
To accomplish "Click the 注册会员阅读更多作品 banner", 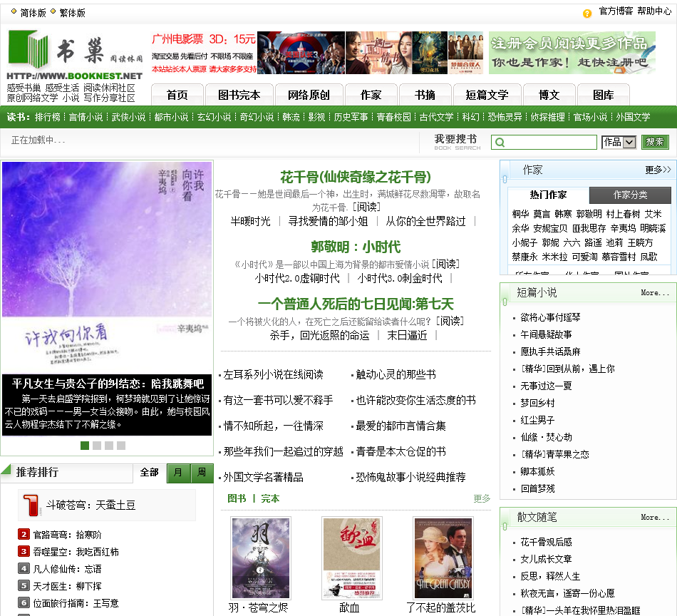I will [x=572, y=53].
